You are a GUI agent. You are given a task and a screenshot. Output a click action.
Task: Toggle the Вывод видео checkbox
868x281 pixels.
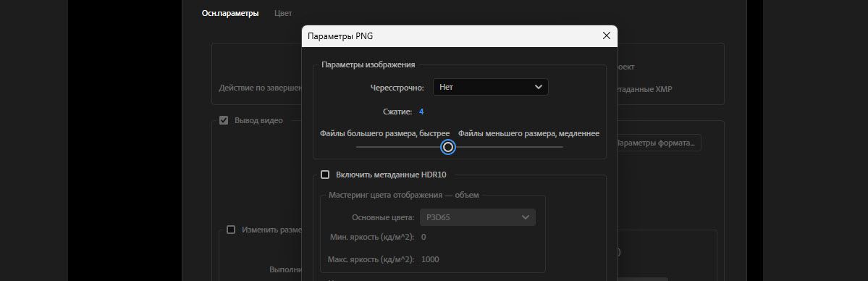click(x=224, y=120)
